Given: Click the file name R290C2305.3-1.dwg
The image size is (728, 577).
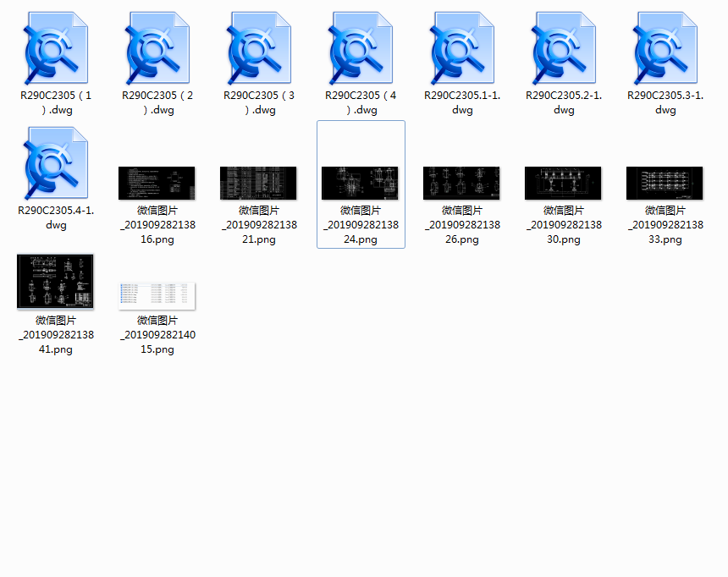Looking at the screenshot, I should click(x=666, y=102).
